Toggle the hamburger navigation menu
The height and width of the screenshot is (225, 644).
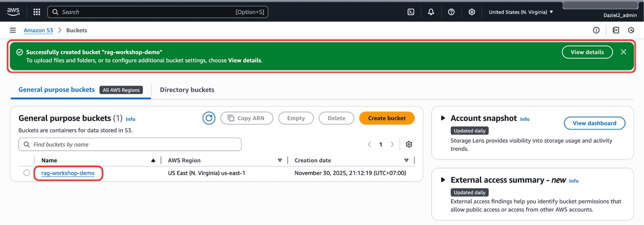[x=13, y=30]
